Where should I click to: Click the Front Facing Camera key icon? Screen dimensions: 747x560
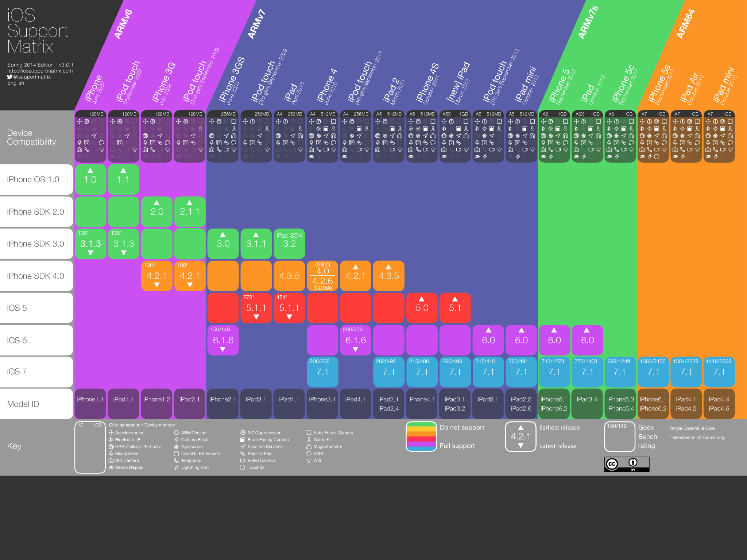pos(243,439)
